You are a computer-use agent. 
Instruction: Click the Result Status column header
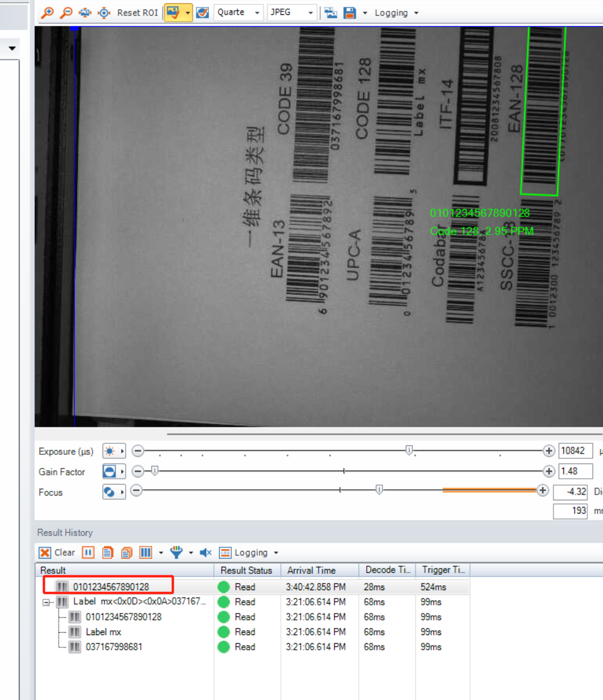247,570
